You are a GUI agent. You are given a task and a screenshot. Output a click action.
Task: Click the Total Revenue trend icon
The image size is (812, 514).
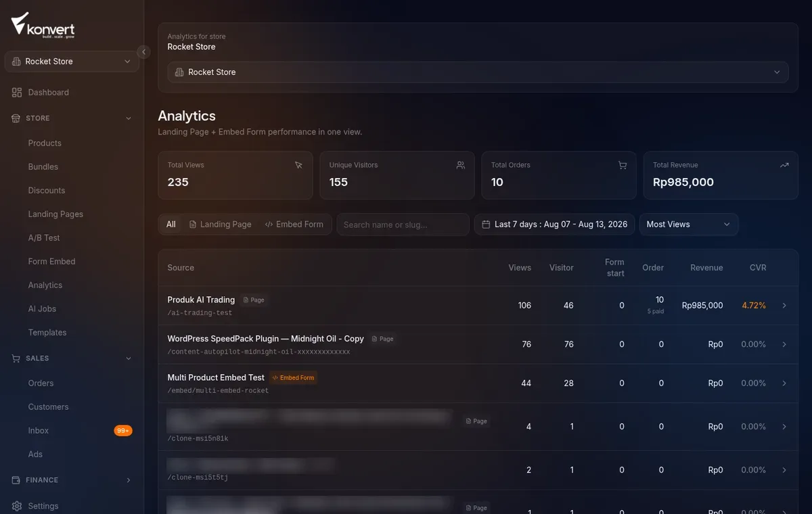click(x=784, y=165)
